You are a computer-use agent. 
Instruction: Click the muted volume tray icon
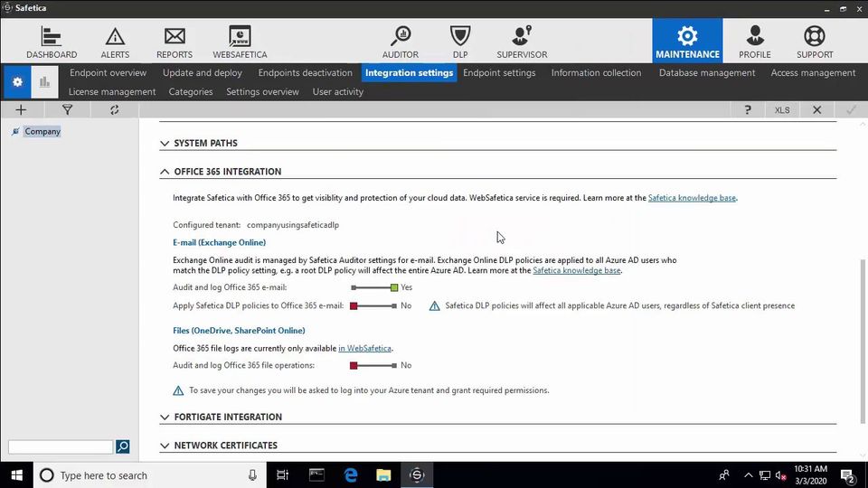coord(781,475)
